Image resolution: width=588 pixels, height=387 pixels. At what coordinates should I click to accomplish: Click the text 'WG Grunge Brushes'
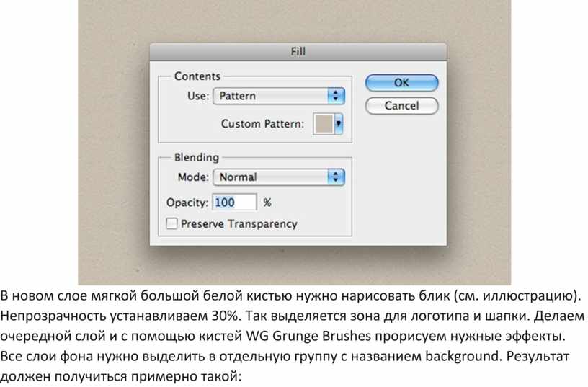tap(308, 336)
